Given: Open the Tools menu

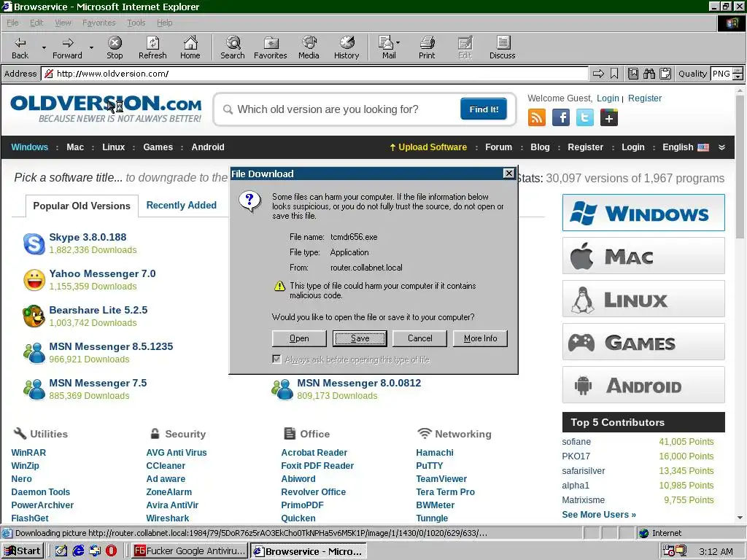Looking at the screenshot, I should (136, 23).
